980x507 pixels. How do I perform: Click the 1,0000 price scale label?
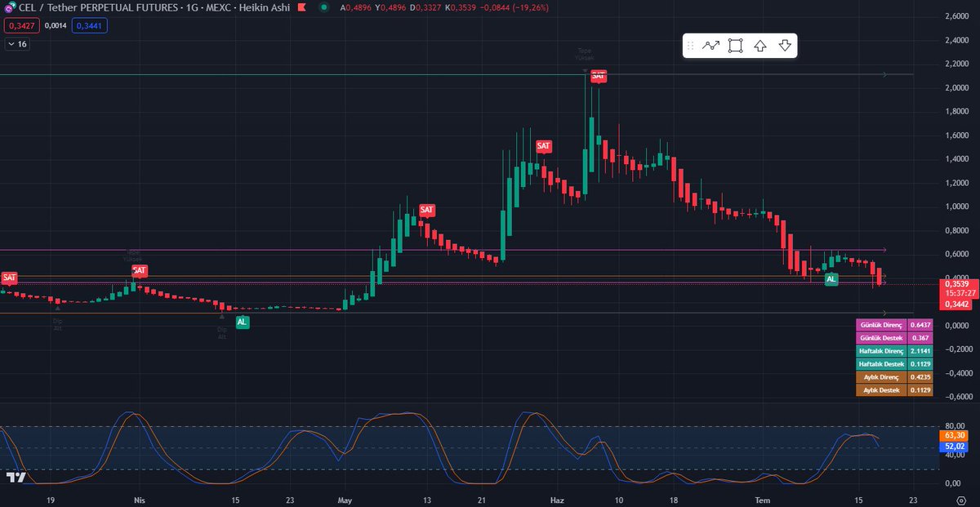tap(956, 207)
